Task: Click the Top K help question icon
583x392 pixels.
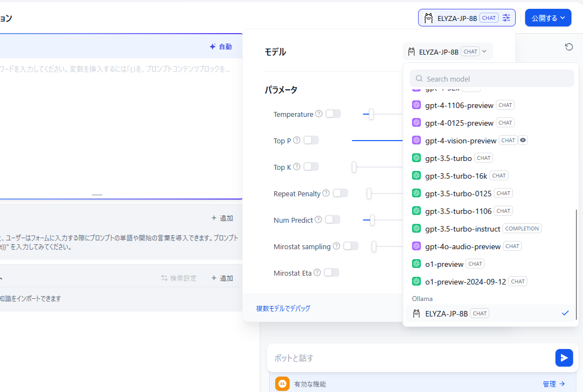Action: (x=297, y=167)
